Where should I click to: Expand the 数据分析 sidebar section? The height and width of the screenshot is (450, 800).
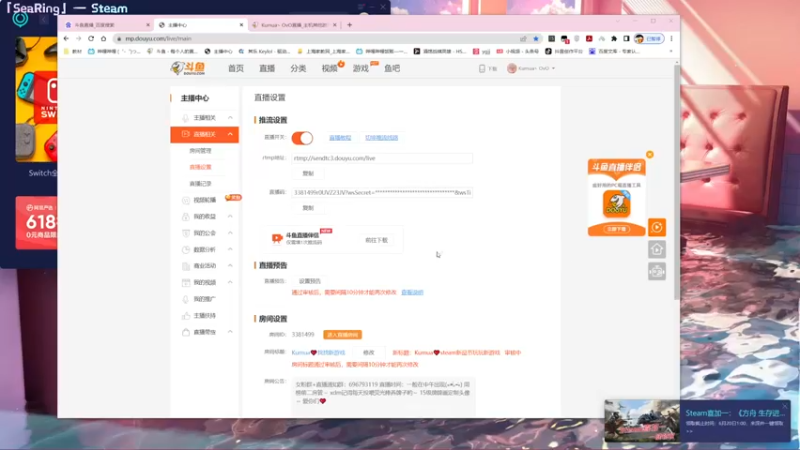[230, 249]
